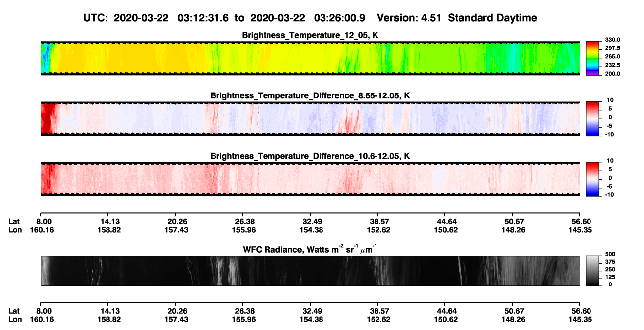Click the grayscale colorbar of WFC Radiance

(x=593, y=271)
